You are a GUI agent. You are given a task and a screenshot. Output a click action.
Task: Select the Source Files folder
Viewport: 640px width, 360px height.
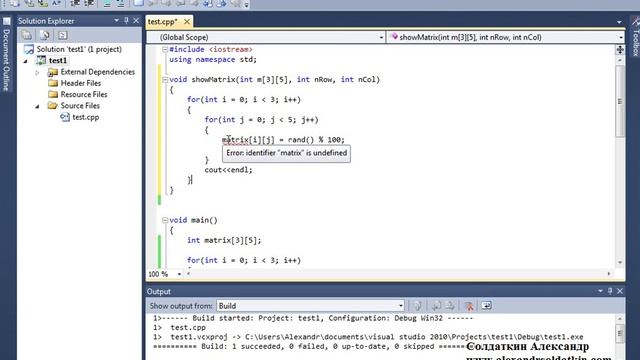(80, 106)
